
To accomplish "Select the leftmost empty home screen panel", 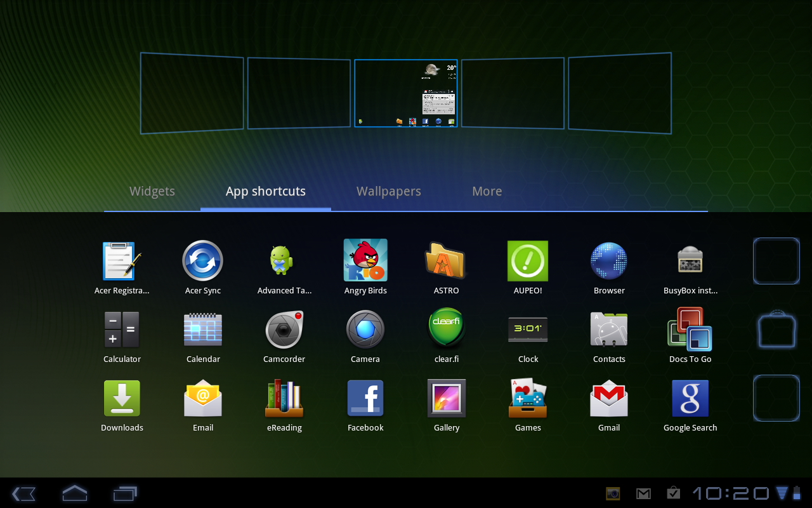I will [192, 93].
